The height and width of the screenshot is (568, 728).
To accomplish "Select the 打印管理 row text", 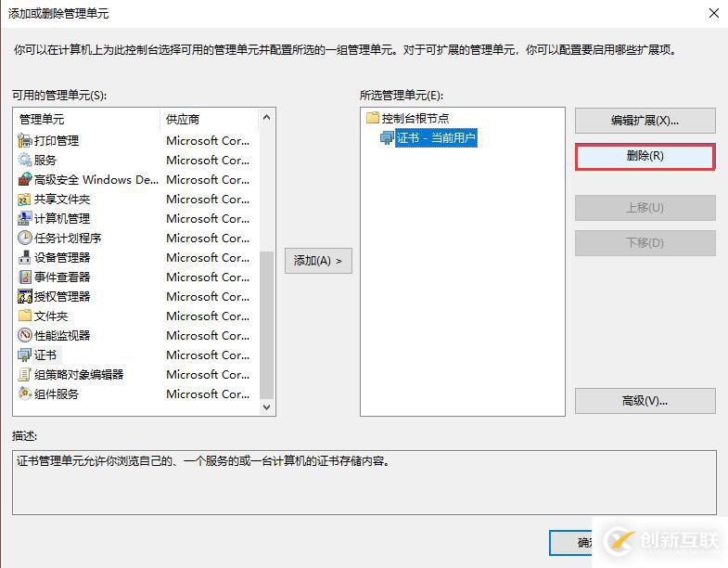I will 57,140.
